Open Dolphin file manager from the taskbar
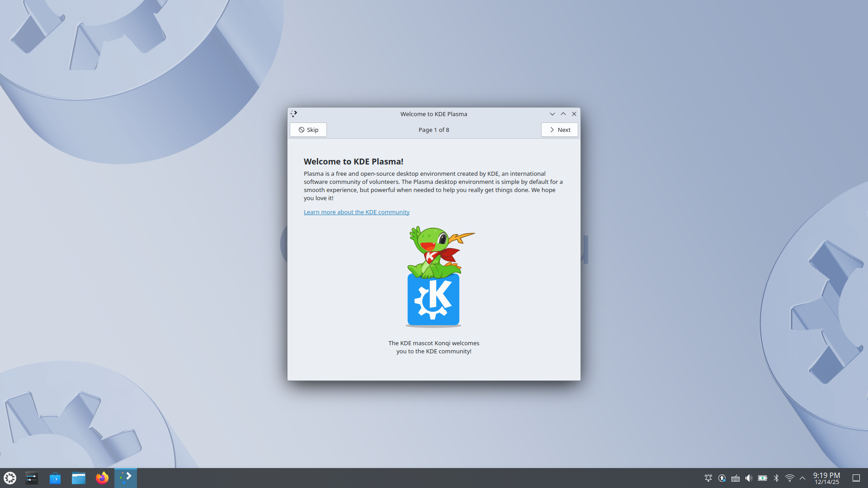868x488 pixels. pyautogui.click(x=79, y=478)
